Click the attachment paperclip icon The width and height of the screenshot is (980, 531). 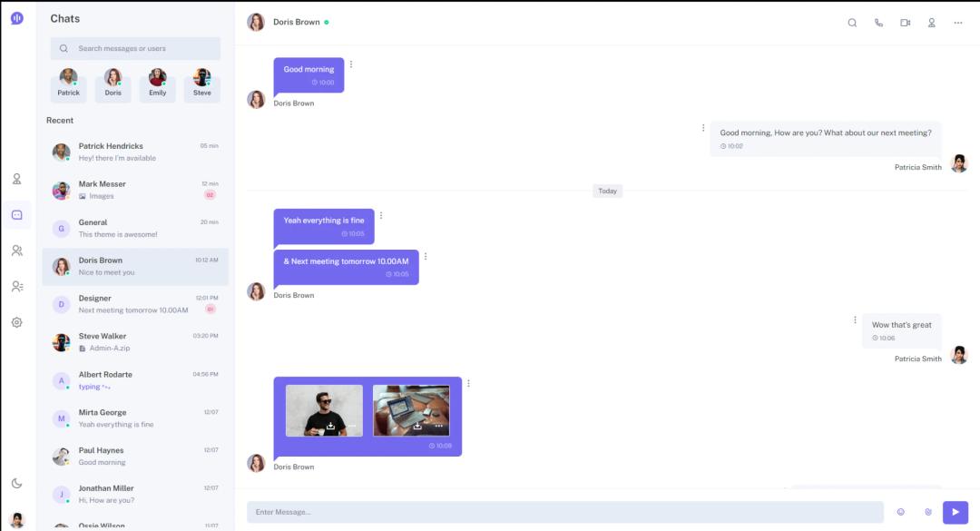[927, 512]
